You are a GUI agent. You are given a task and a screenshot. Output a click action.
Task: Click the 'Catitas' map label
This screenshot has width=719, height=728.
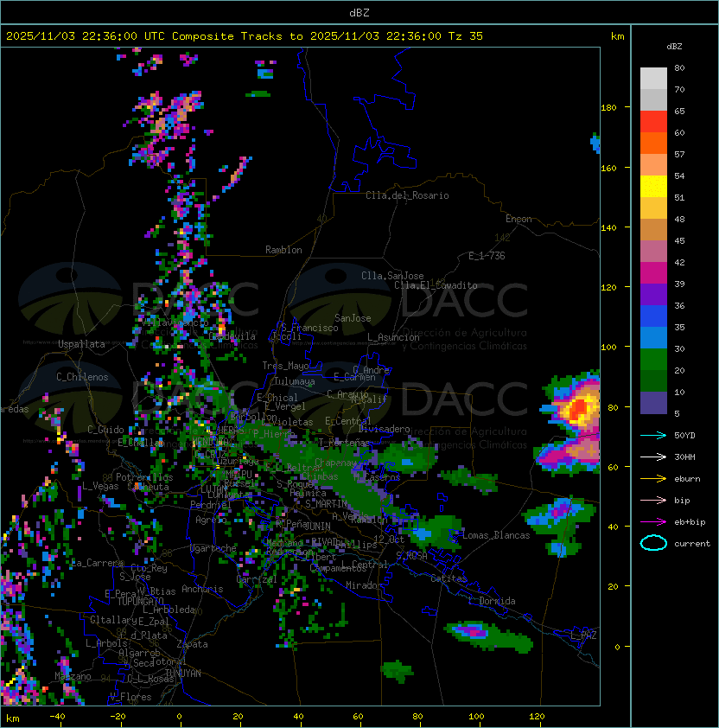(449, 578)
